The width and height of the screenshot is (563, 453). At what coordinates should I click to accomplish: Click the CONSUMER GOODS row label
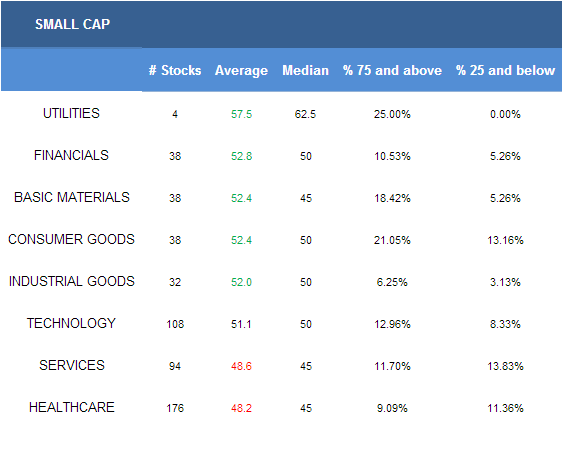(x=71, y=239)
